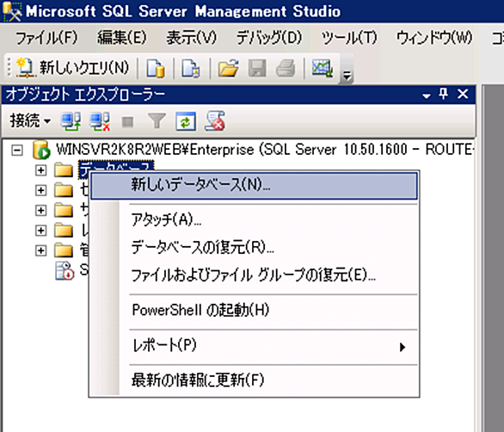Expand the second folder node in tree

(40, 190)
